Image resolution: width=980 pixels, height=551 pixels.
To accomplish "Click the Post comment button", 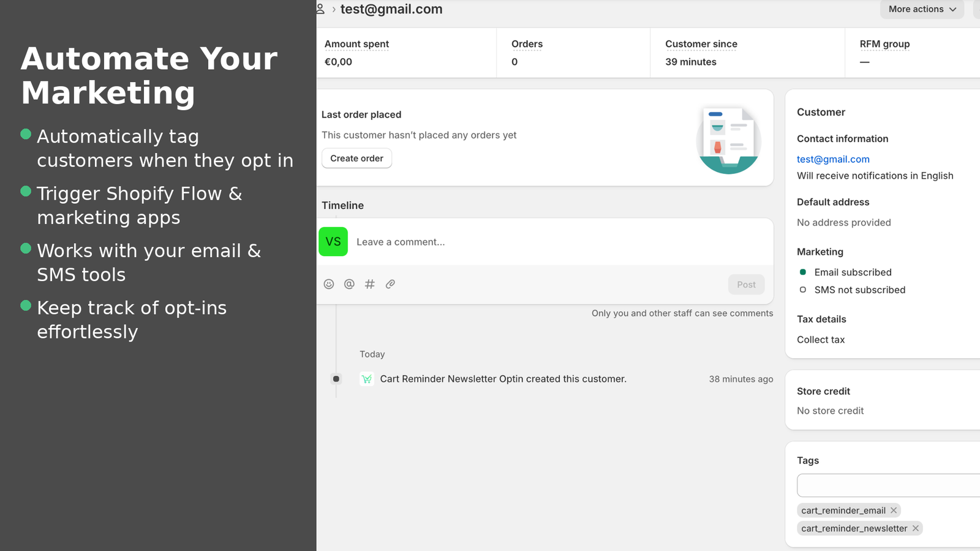I will [x=746, y=284].
